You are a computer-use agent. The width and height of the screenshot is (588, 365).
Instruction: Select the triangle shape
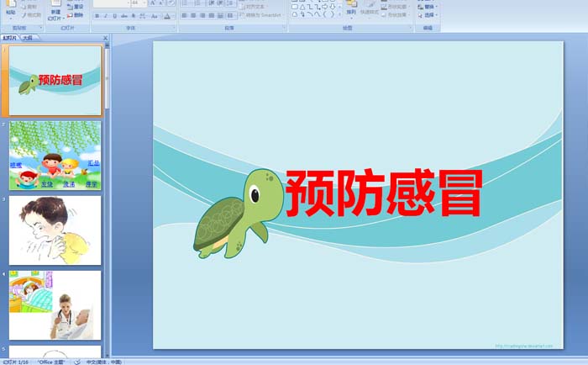click(302, 7)
